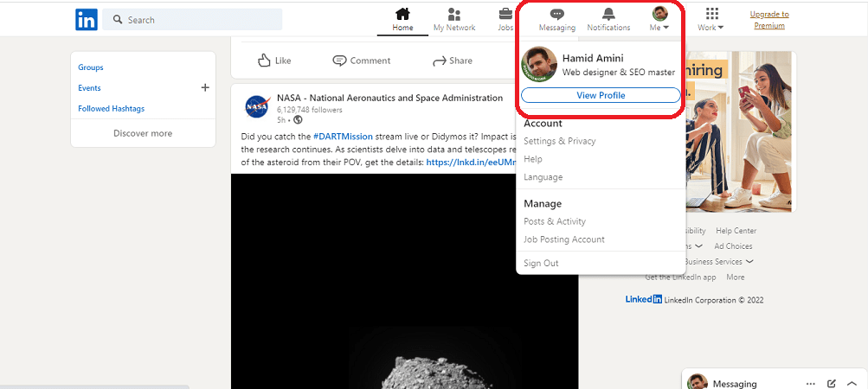
Task: Click Discover more button
Action: 143,133
